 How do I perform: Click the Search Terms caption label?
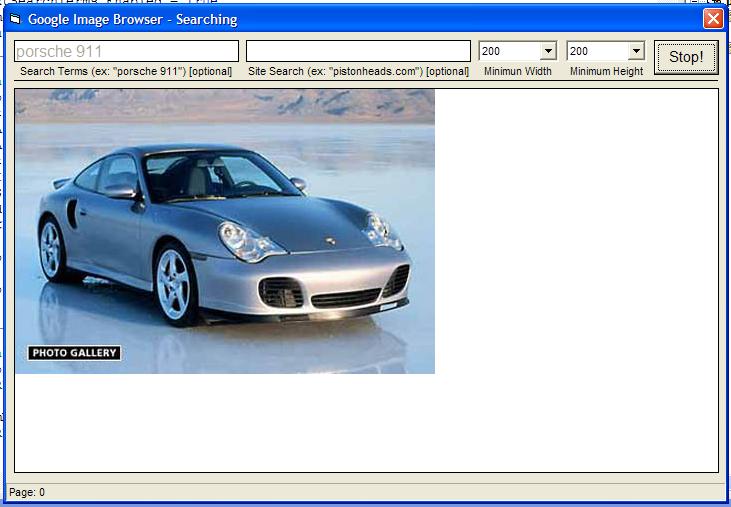pyautogui.click(x=126, y=72)
